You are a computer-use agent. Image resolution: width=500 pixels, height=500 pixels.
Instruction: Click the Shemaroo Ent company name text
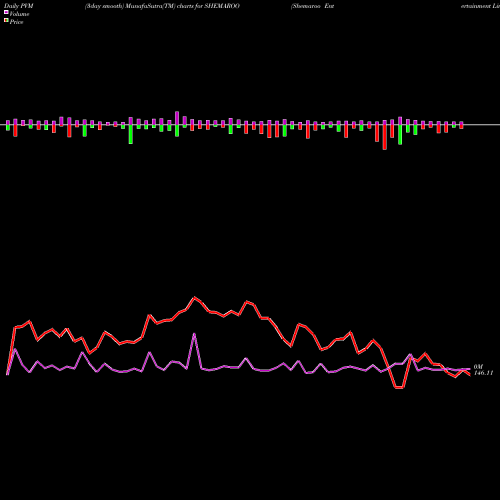(313, 6)
